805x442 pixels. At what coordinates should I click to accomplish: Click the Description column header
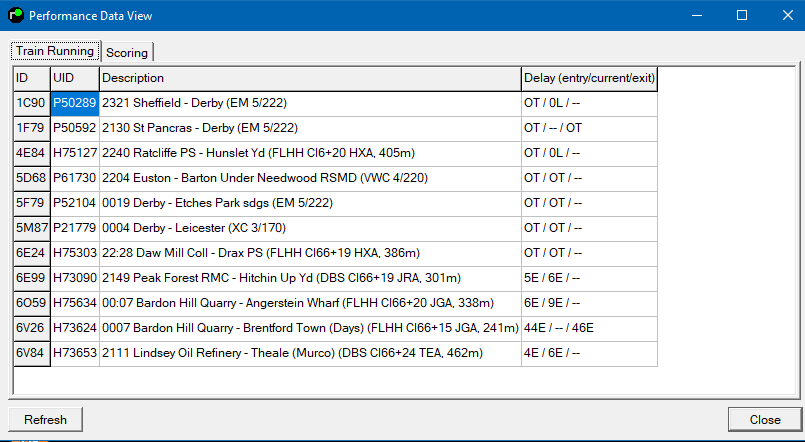pos(310,78)
